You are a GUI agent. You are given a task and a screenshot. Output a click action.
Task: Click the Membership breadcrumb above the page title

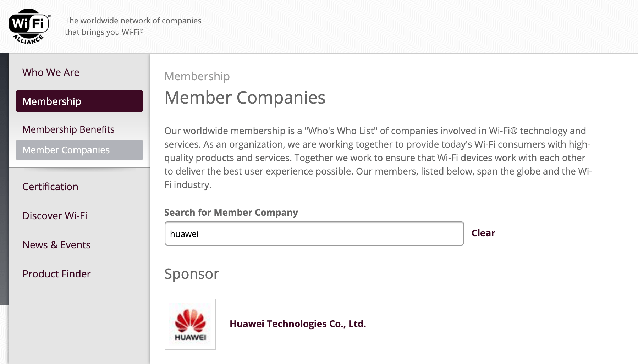tap(197, 76)
